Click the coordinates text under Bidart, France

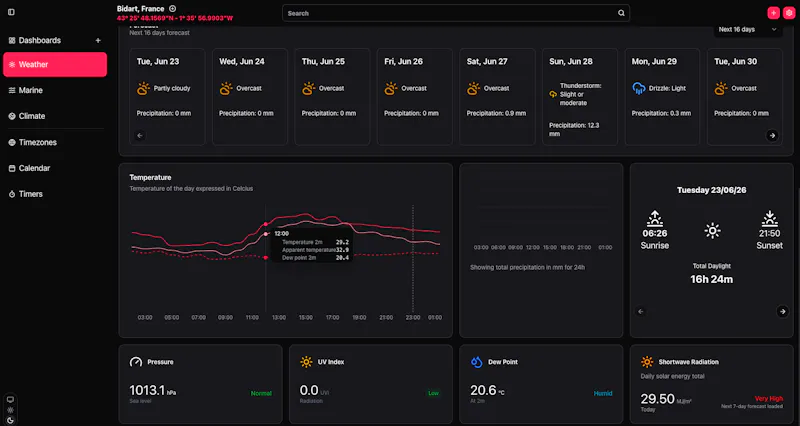pos(174,18)
